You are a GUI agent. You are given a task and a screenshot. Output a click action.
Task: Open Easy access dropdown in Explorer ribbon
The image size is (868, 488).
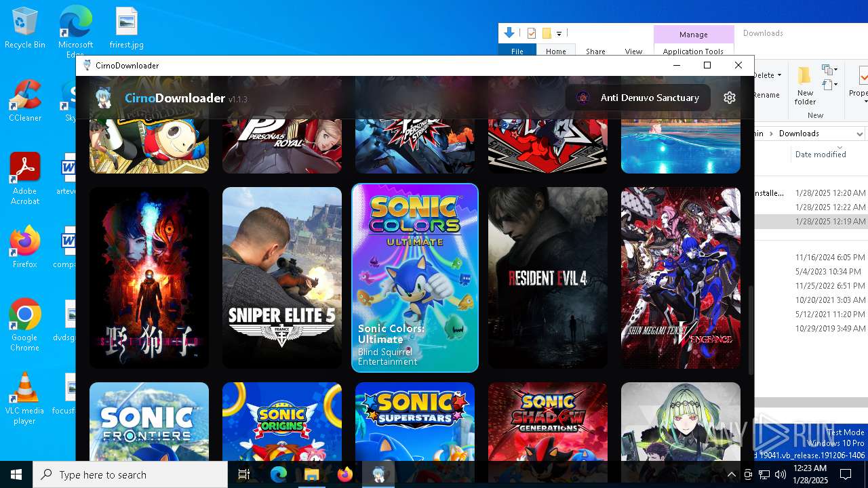click(829, 85)
